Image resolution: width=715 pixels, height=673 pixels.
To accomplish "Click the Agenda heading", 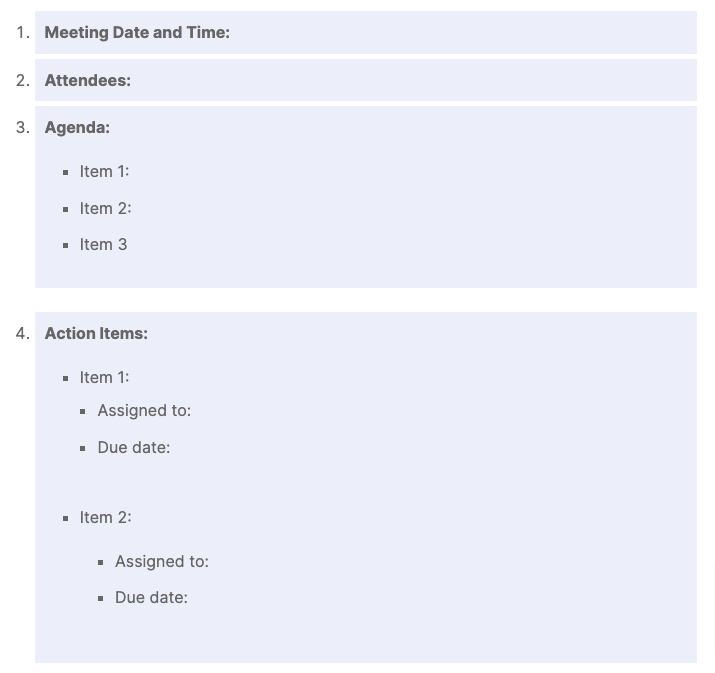I will pyautogui.click(x=77, y=127).
